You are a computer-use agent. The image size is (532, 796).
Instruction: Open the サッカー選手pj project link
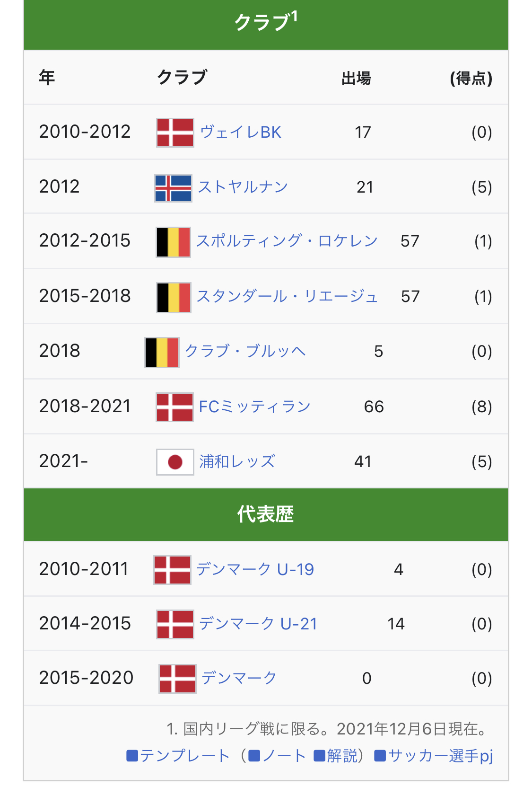pos(440,755)
